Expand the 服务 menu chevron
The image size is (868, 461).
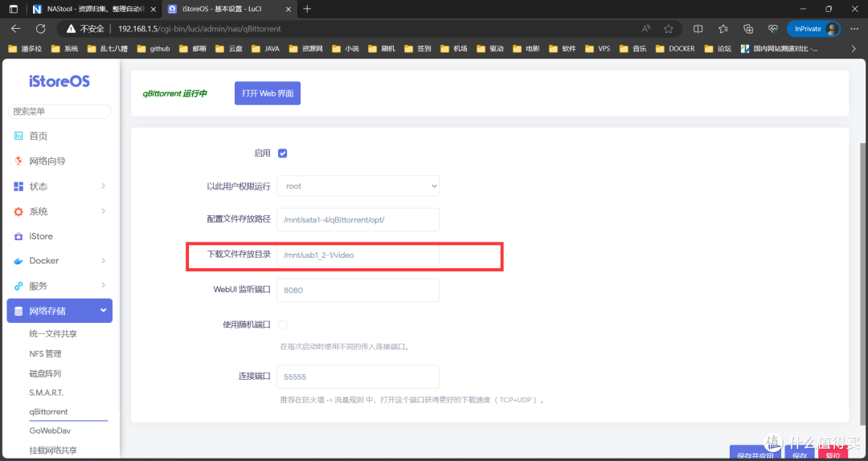[x=104, y=285]
